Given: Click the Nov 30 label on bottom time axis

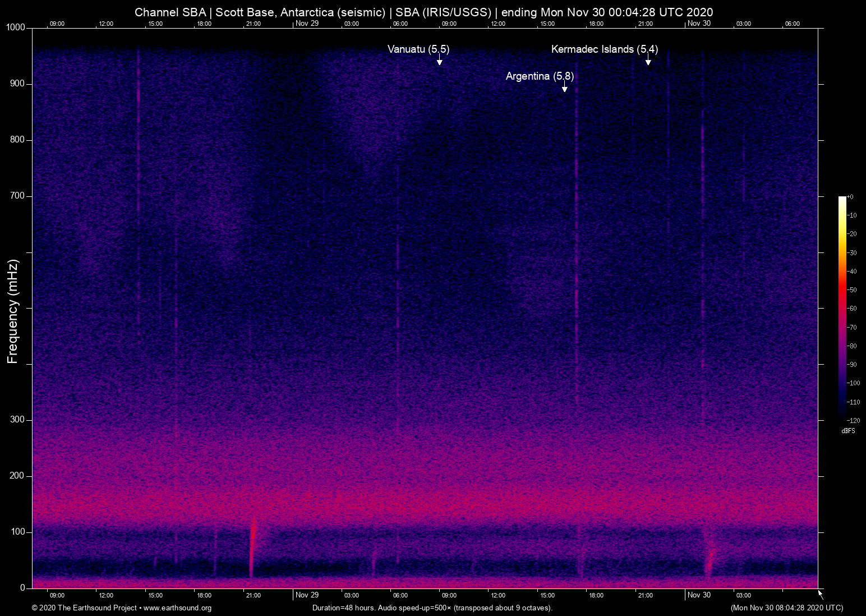Looking at the screenshot, I should [699, 595].
